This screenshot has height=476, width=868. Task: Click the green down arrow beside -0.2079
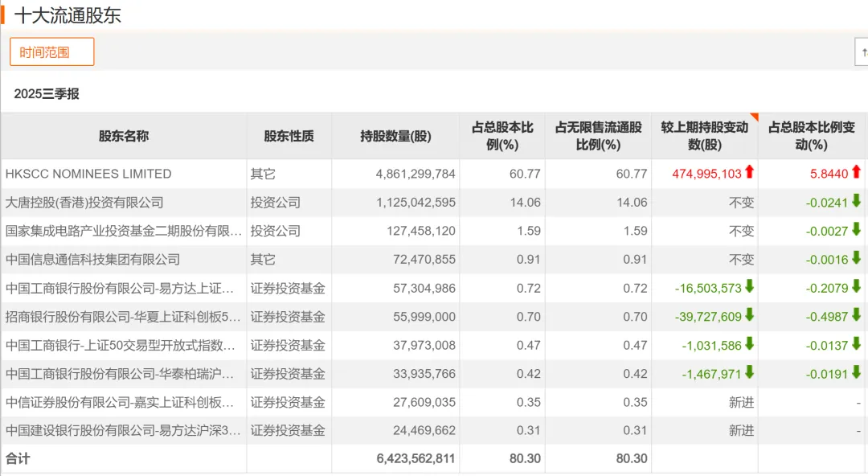pyautogui.click(x=857, y=286)
